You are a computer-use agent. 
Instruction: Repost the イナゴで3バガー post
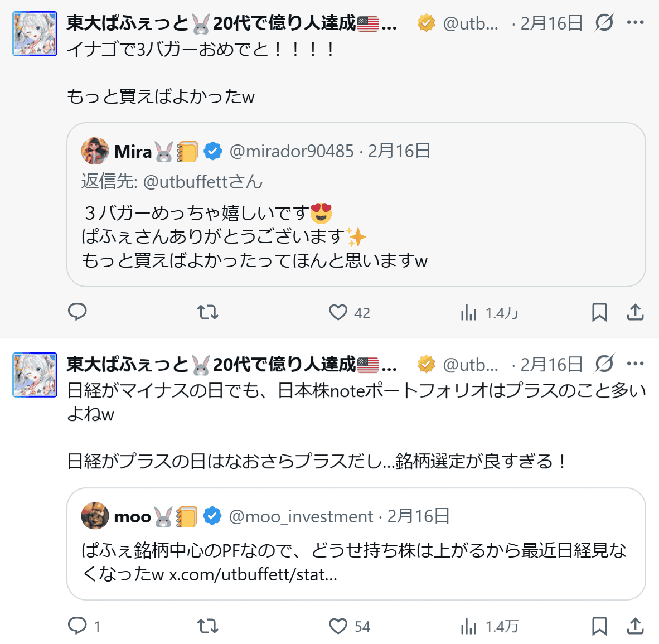[208, 312]
